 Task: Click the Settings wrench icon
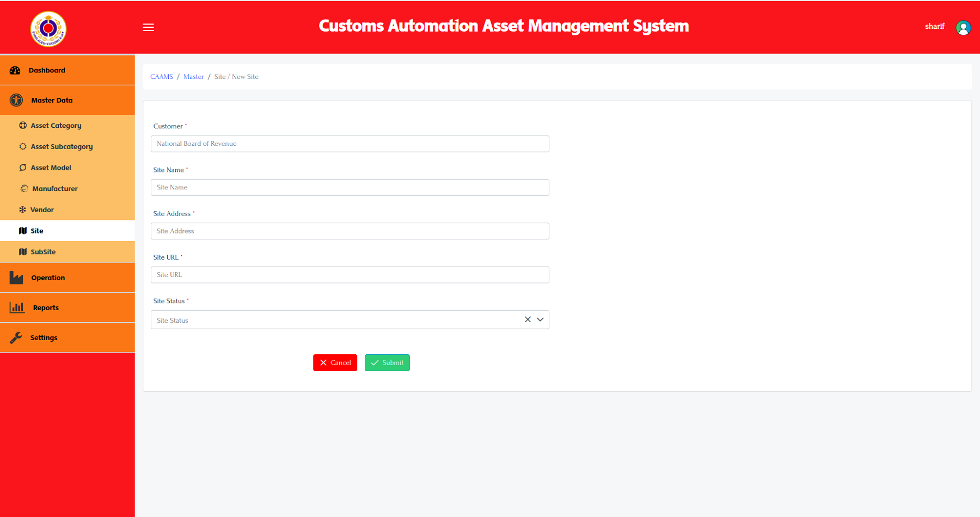coord(16,337)
